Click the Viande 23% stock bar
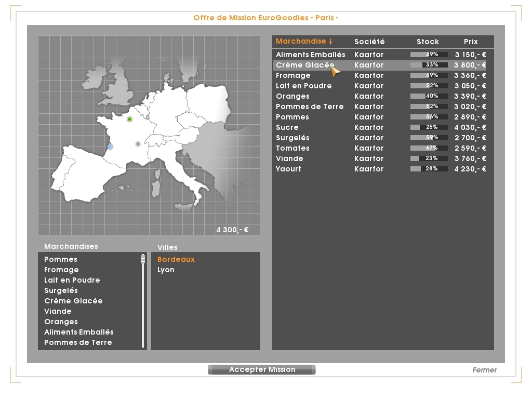 tap(429, 158)
